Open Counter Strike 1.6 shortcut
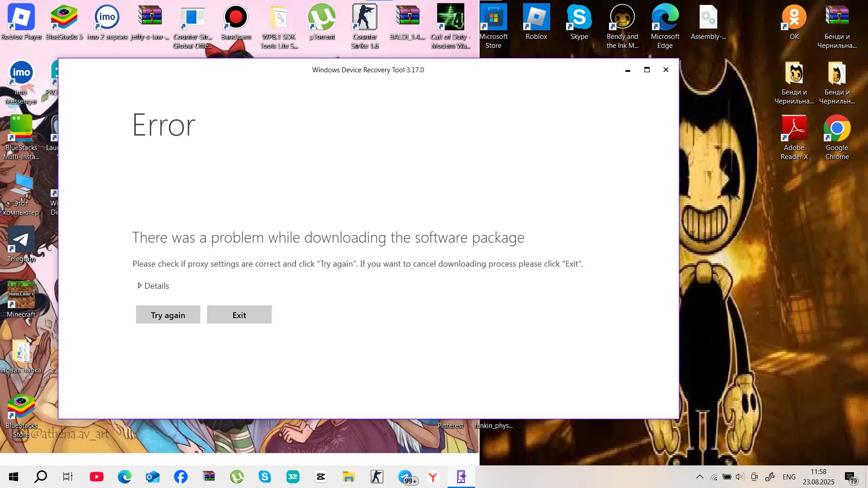868x488 pixels. pyautogui.click(x=365, y=26)
